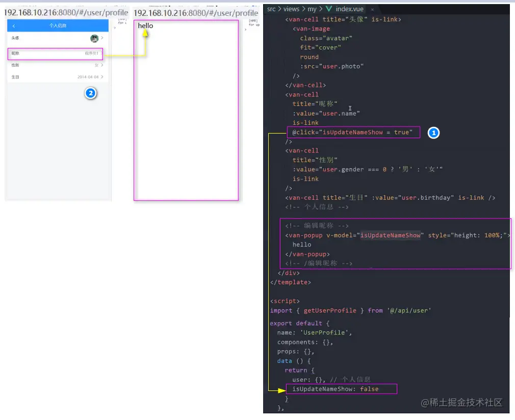
Task: Click the components: {} line
Action: coord(305,342)
